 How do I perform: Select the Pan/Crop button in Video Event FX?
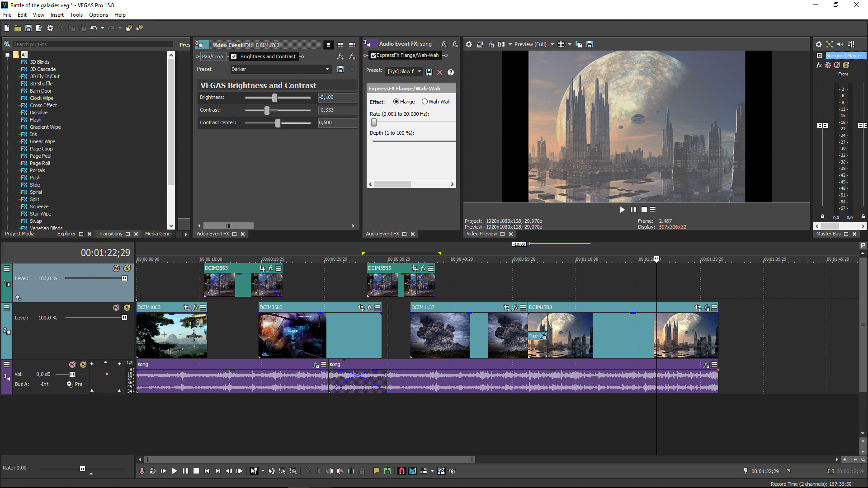[212, 56]
